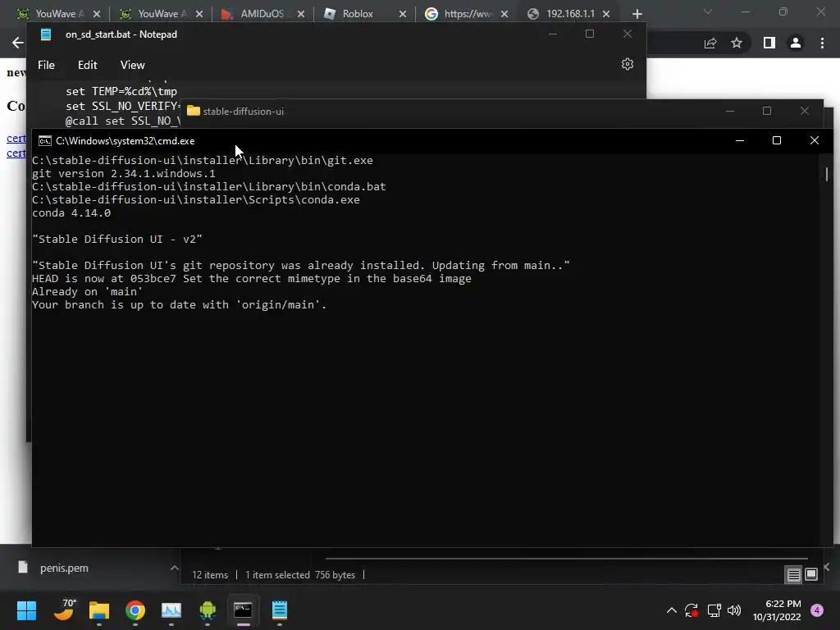Screen dimensions: 840x630
Task: Close the Chrome downloads bar
Action: [827, 567]
